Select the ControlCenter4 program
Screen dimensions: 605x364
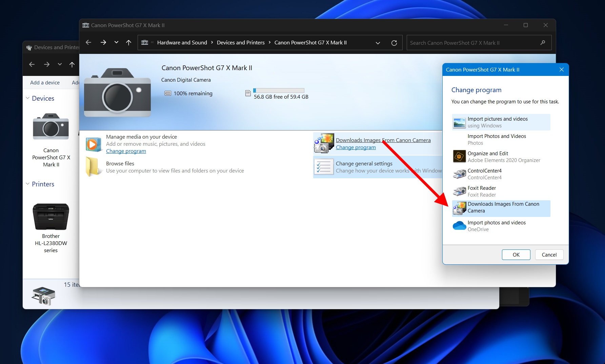click(501, 174)
